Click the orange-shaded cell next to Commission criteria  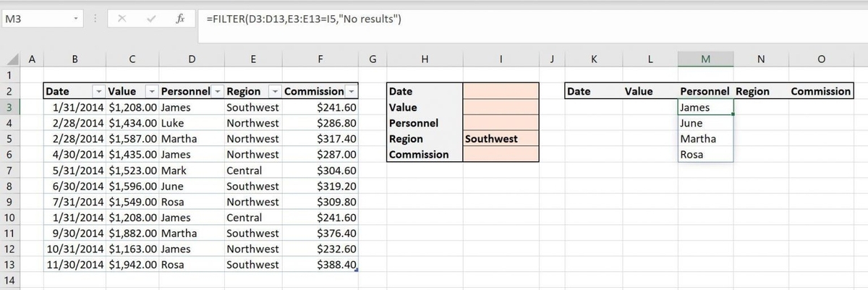500,155
